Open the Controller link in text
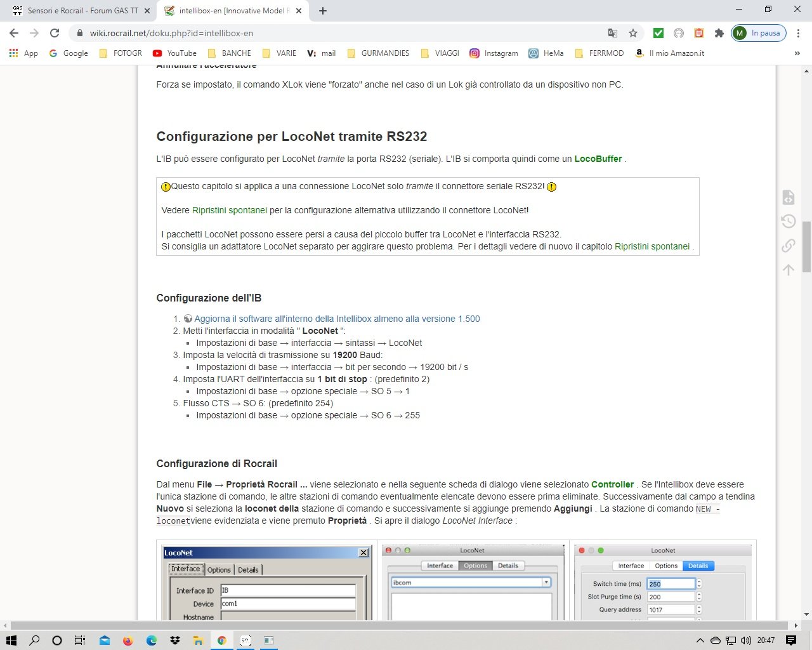The height and width of the screenshot is (650, 812). click(x=612, y=484)
